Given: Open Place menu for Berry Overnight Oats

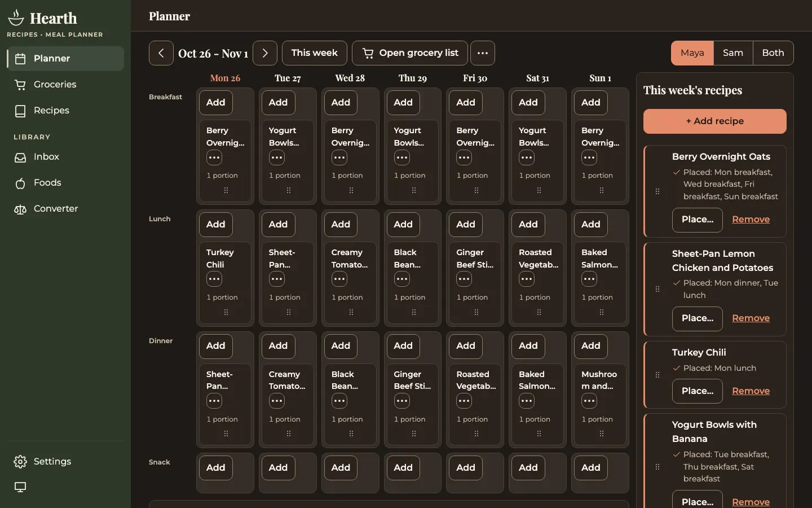Looking at the screenshot, I should [698, 220].
